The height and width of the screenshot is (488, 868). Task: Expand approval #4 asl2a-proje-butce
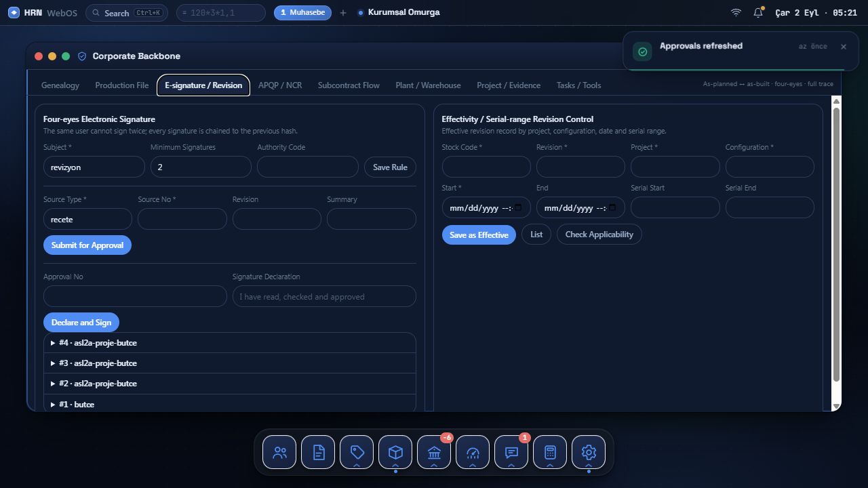(230, 343)
